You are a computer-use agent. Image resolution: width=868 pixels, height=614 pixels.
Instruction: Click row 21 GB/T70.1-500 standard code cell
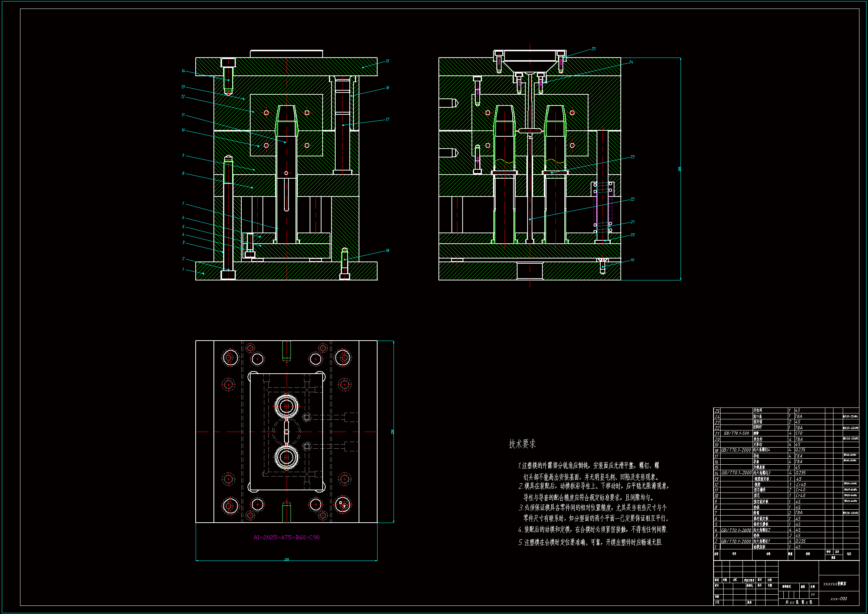tap(736, 433)
